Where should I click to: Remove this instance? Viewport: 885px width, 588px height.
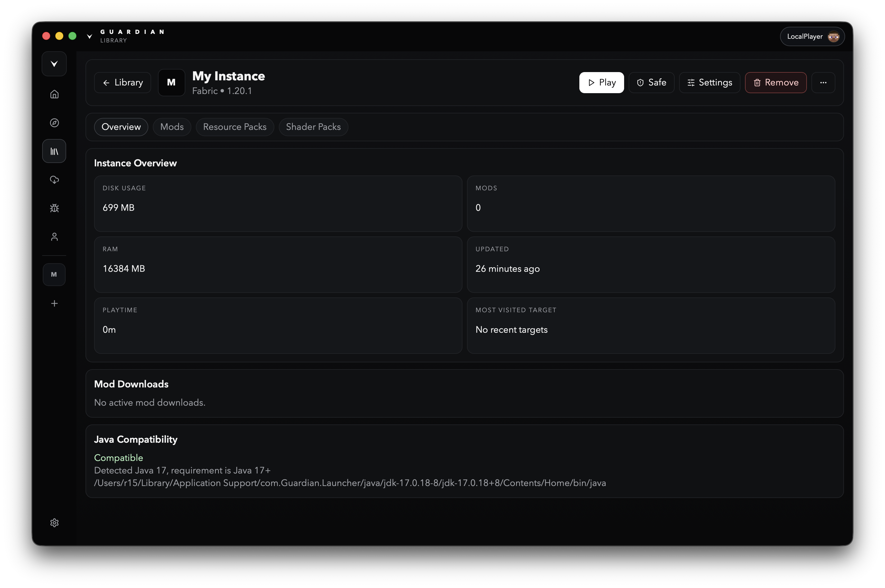(x=776, y=83)
